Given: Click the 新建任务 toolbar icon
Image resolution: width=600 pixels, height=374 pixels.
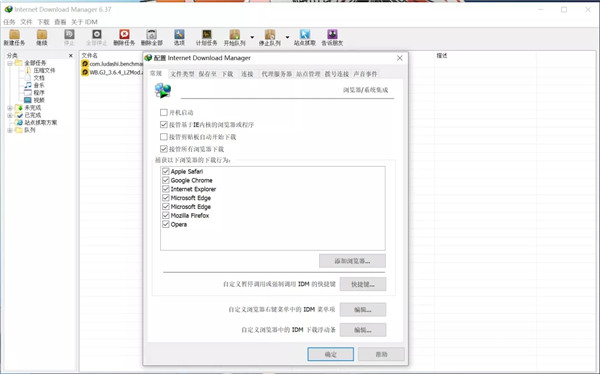Looking at the screenshot, I should pos(15,38).
